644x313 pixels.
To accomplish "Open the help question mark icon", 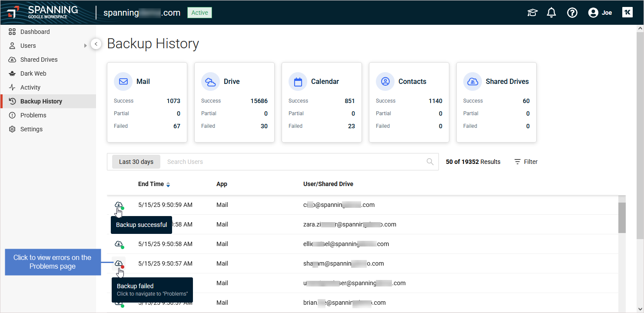I will point(572,13).
